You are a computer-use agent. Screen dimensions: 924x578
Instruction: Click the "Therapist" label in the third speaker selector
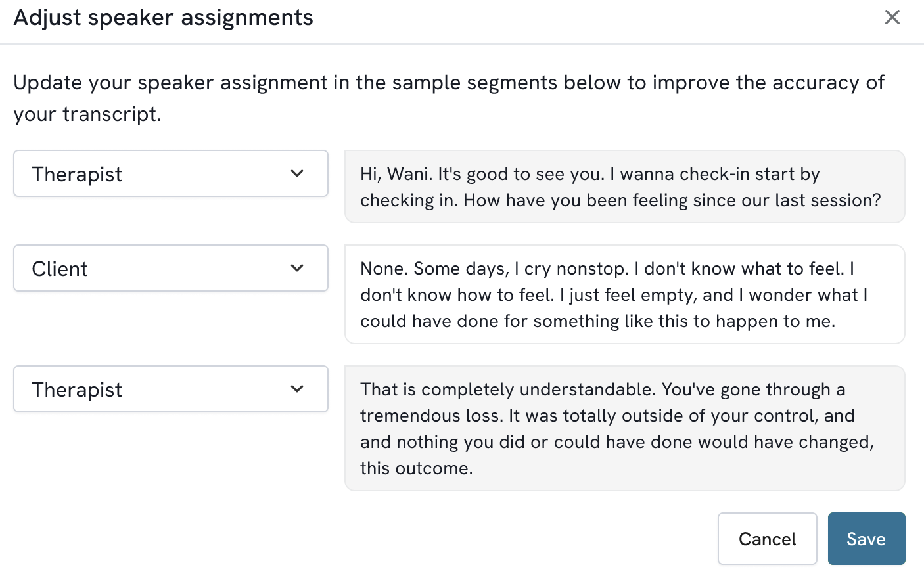click(x=77, y=389)
